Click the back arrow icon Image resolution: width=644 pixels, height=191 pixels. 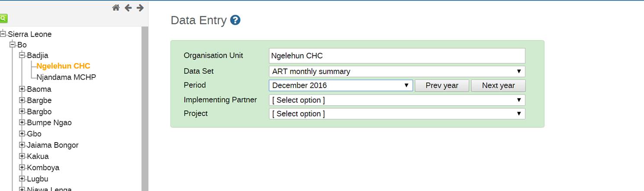[x=128, y=8]
